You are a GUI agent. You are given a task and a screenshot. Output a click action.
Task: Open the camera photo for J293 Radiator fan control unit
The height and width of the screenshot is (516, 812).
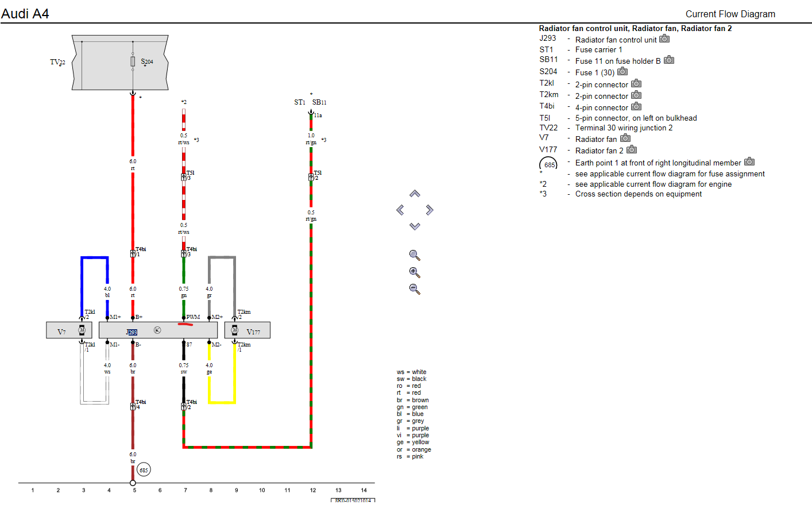[x=664, y=39]
